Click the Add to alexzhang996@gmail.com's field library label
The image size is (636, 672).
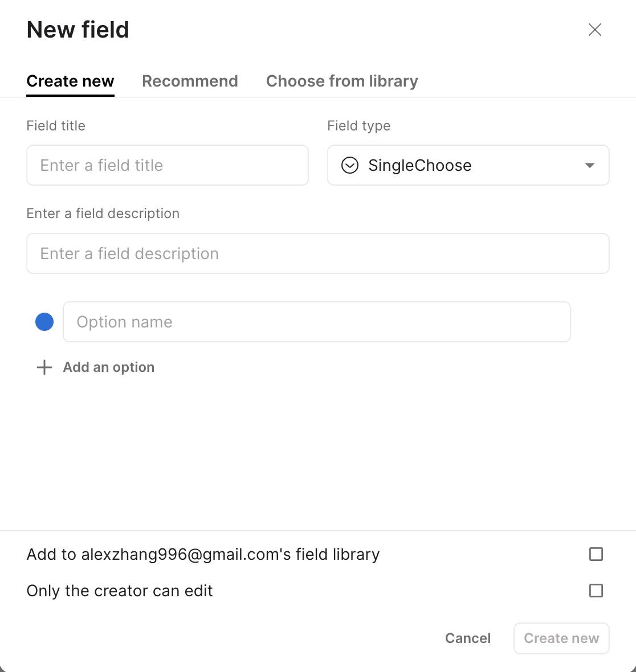(203, 554)
